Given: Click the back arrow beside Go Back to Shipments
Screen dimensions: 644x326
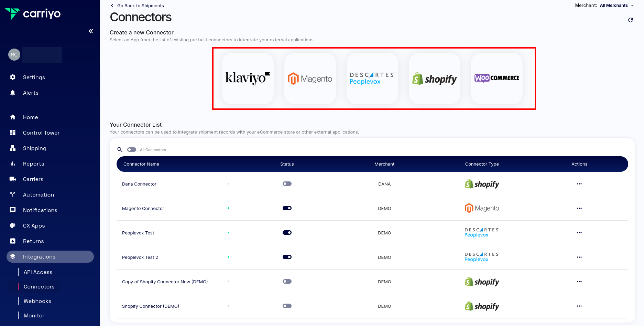Looking at the screenshot, I should point(112,6).
